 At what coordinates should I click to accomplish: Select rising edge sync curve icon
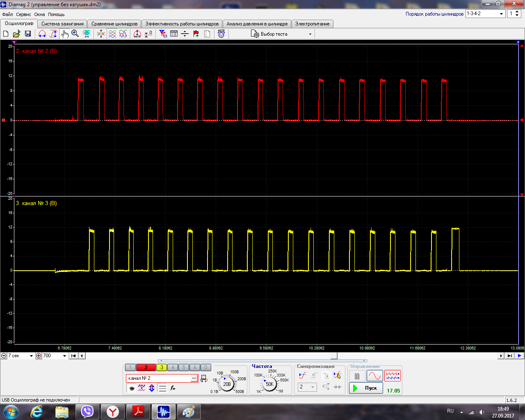[303, 375]
